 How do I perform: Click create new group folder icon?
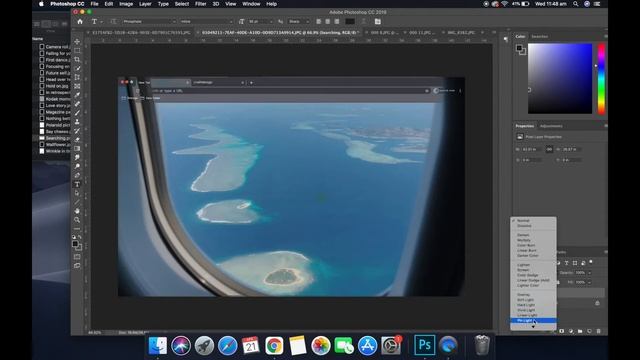580,331
